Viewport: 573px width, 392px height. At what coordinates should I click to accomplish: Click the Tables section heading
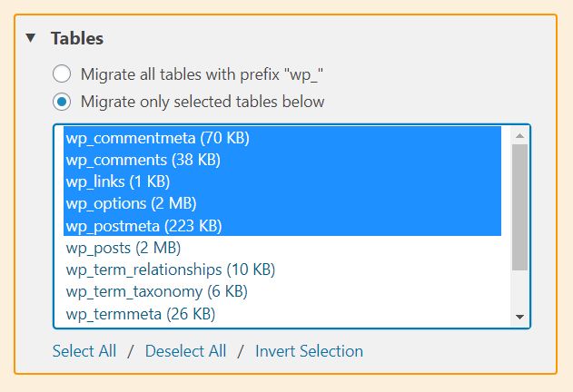77,38
